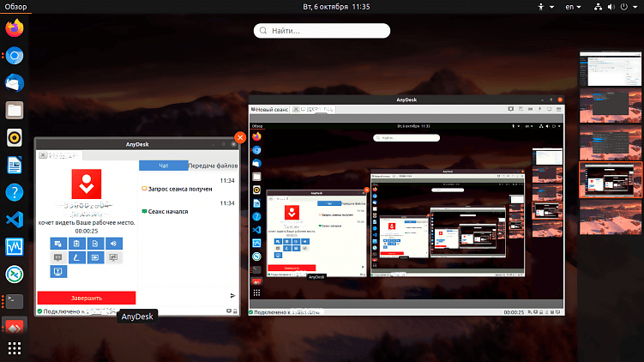This screenshot has width=644, height=362.
Task: Open Terminal from the dock
Action: 15,302
